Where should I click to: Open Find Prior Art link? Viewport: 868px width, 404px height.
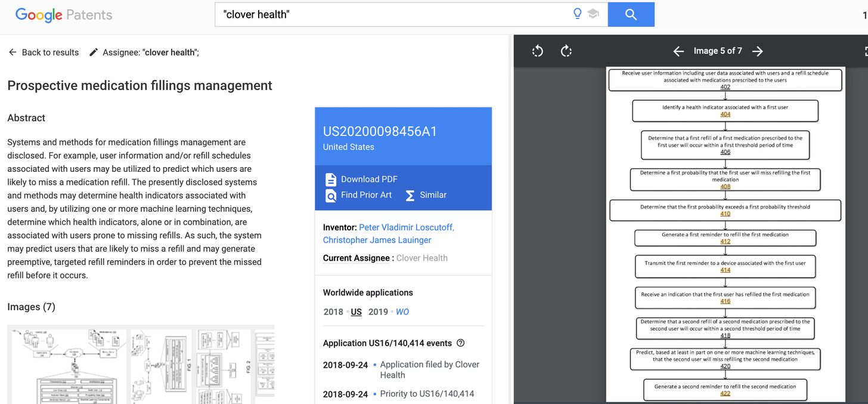coord(366,195)
